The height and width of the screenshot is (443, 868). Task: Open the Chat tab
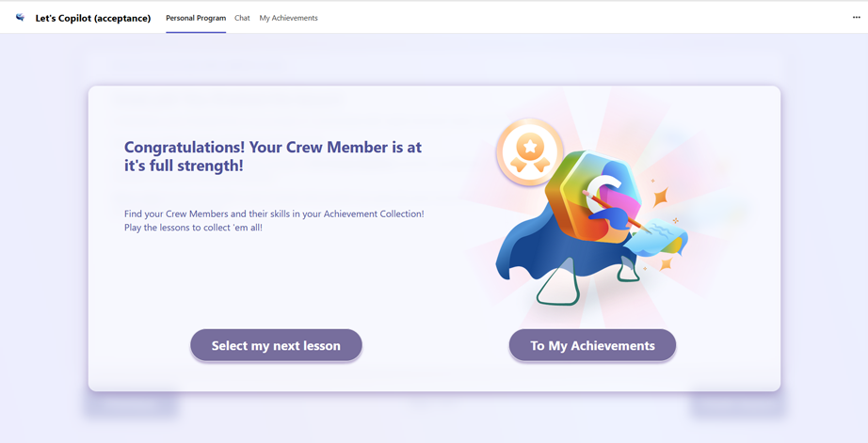[242, 18]
